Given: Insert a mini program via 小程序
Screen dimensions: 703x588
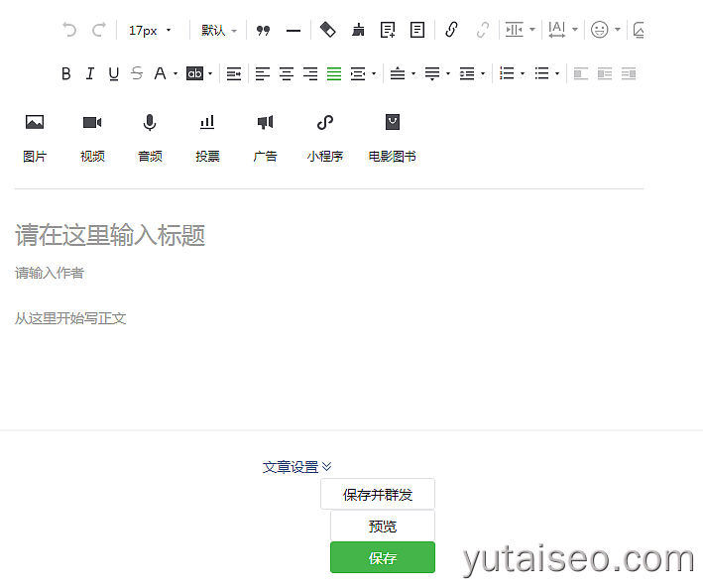Looking at the screenshot, I should pyautogui.click(x=325, y=138).
